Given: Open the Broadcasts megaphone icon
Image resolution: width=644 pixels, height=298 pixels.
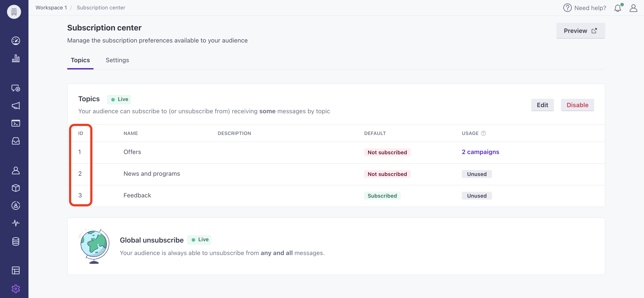Looking at the screenshot, I should point(16,105).
